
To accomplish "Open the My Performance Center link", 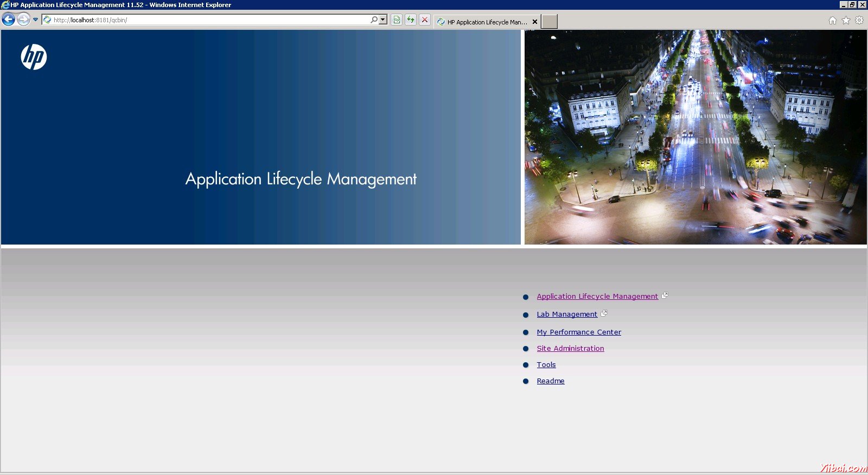I will (x=579, y=332).
